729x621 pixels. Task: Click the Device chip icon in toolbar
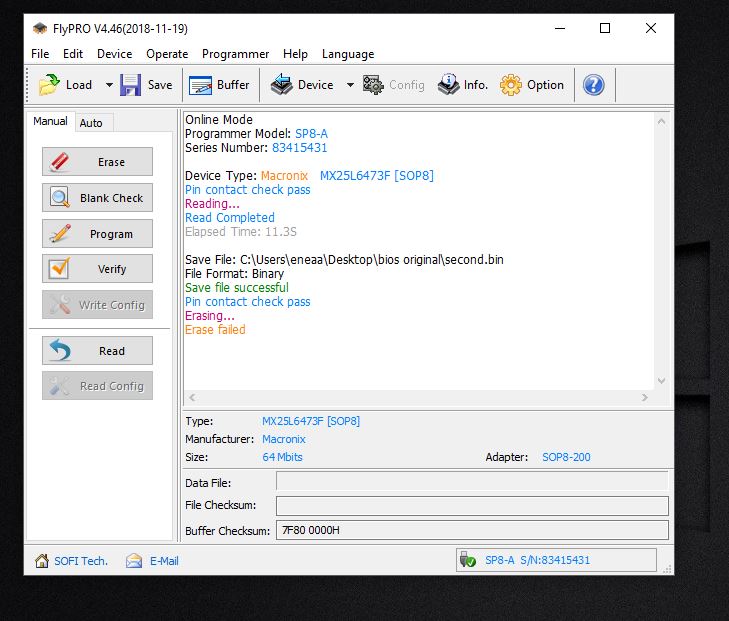282,85
